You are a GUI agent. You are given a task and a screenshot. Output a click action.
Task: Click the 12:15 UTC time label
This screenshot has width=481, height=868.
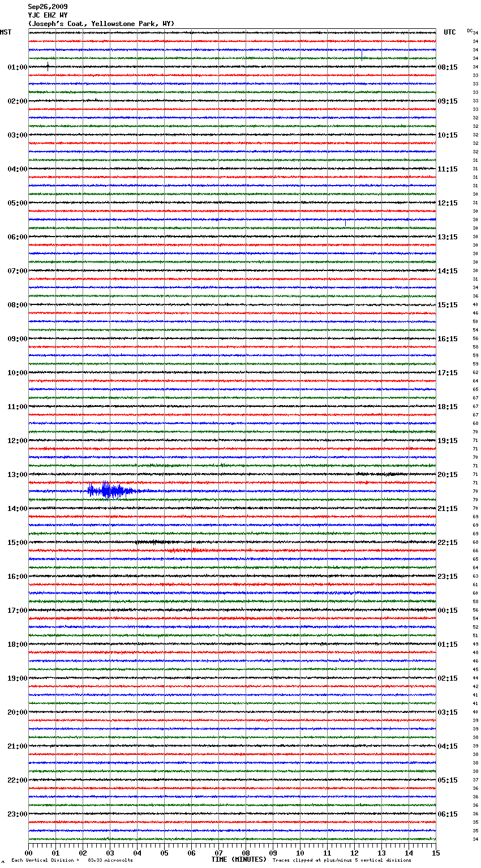pos(448,203)
